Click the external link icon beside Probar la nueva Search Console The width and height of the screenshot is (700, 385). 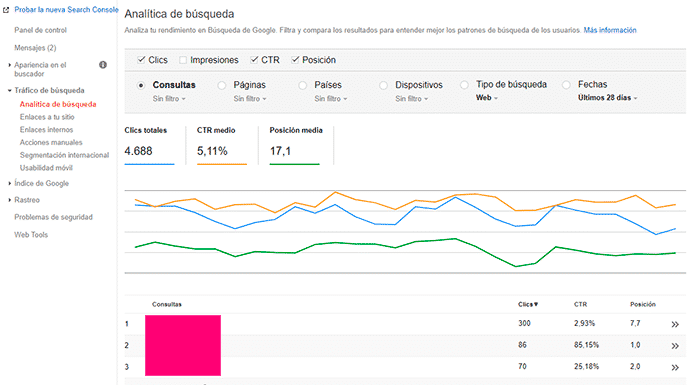(x=6, y=9)
